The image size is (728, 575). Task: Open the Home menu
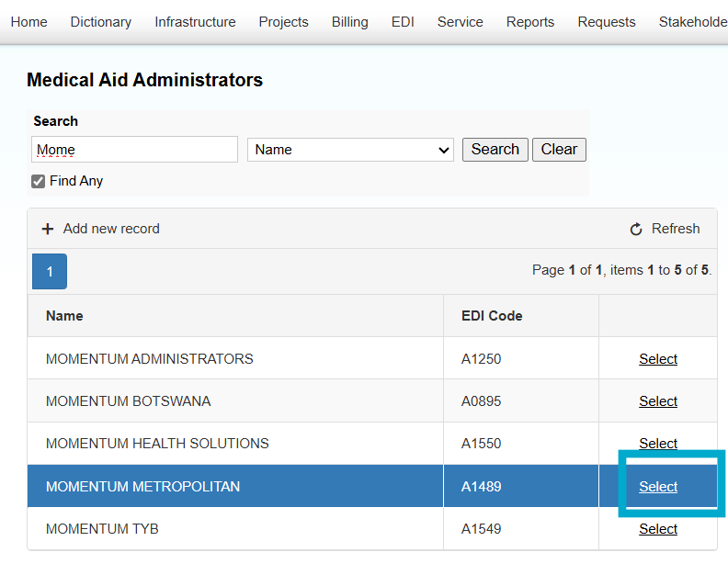pyautogui.click(x=28, y=22)
